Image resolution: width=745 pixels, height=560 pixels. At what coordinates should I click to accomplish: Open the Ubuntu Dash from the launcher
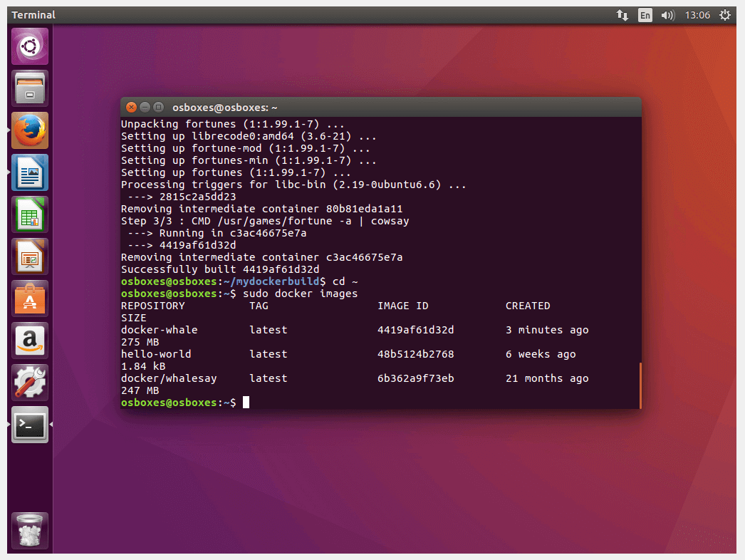coord(29,45)
